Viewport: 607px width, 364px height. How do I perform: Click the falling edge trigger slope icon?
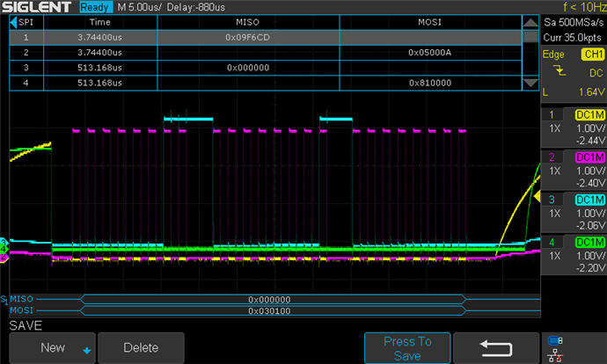point(559,71)
